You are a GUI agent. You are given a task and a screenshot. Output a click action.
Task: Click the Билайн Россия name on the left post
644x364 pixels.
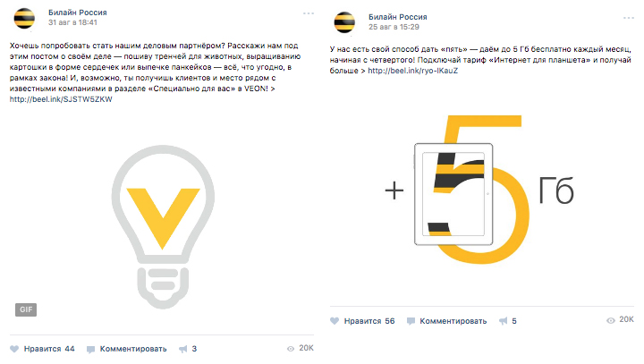pos(78,13)
